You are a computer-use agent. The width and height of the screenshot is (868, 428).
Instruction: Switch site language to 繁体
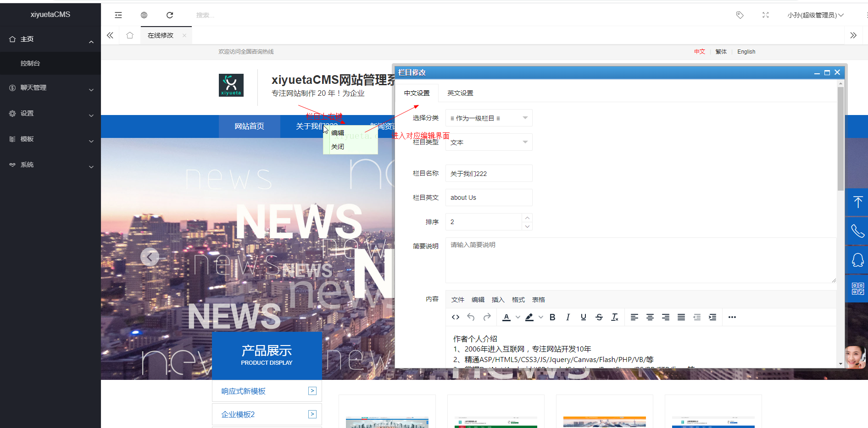click(x=721, y=52)
